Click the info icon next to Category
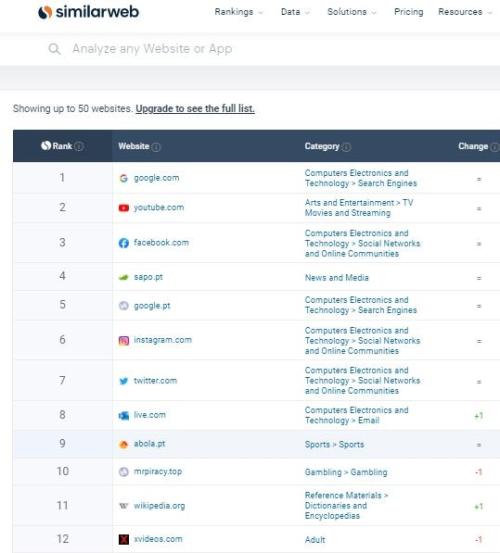Screen dimensions: 500x553 [347, 147]
